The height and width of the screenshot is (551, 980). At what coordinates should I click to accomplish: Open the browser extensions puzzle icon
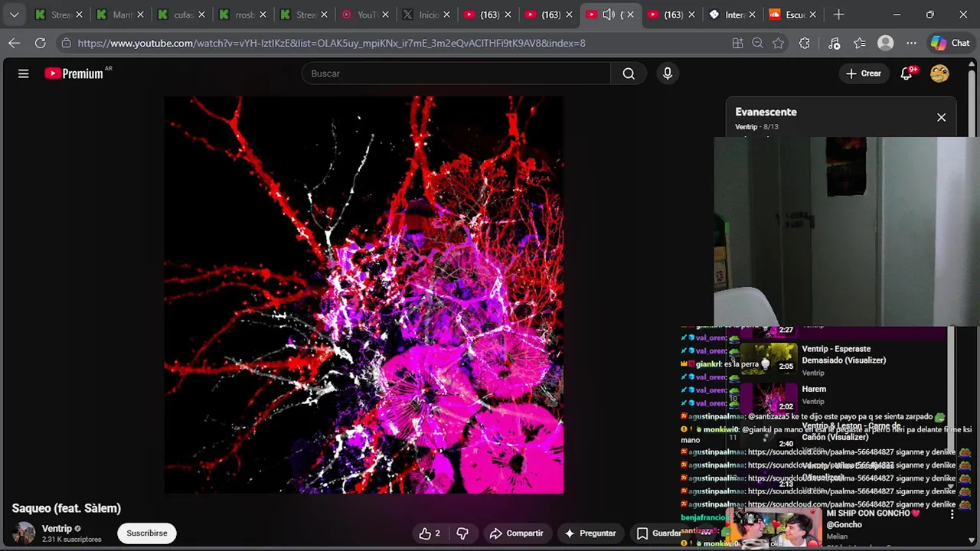click(x=804, y=43)
